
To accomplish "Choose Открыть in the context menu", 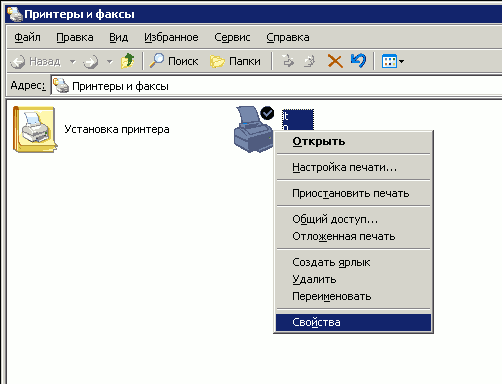I will 353,141.
